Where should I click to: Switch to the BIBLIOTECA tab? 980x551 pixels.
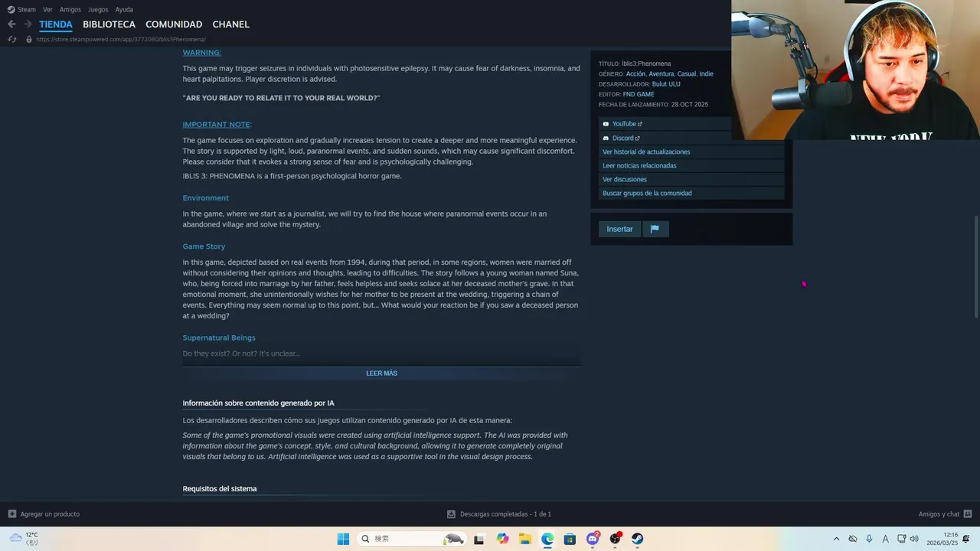click(109, 24)
